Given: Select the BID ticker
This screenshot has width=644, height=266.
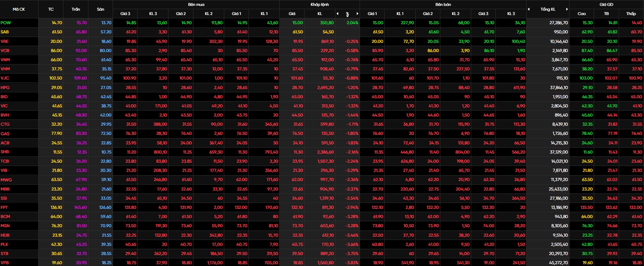Looking at the screenshot, I should click(4, 97).
